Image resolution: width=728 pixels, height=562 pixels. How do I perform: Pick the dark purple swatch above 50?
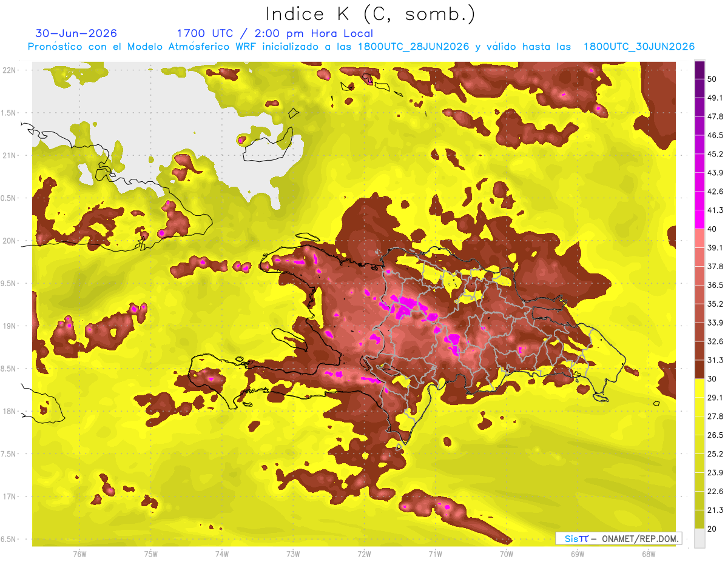[x=699, y=70]
